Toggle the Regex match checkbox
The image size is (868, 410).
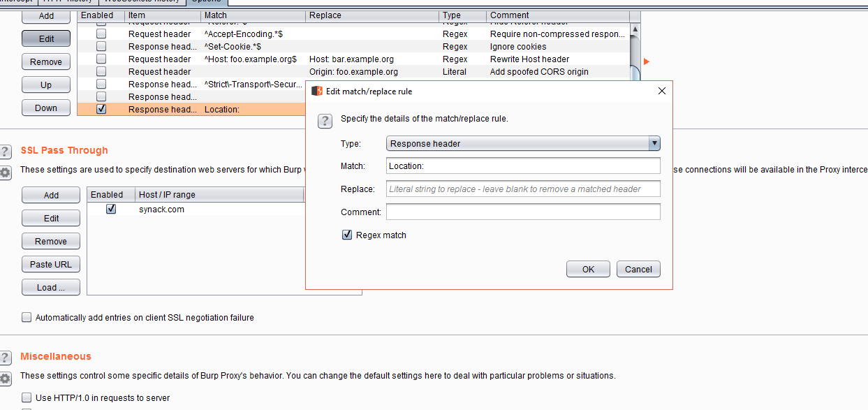coord(347,235)
